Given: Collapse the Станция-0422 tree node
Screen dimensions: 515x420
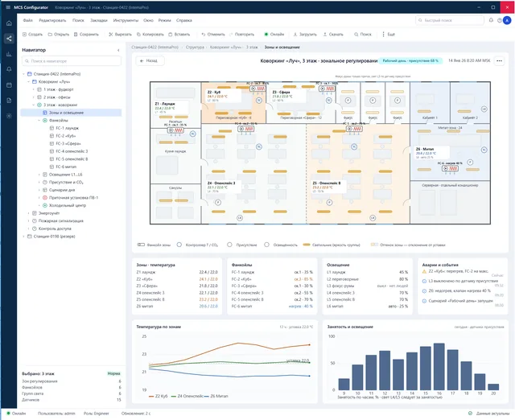Looking at the screenshot, I should pyautogui.click(x=23, y=74).
